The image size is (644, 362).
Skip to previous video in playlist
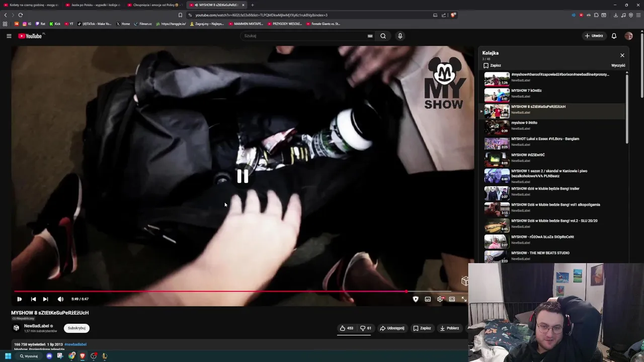33,299
